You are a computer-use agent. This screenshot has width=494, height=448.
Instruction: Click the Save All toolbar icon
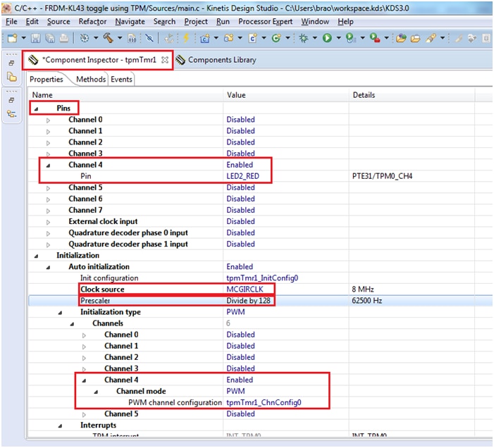pyautogui.click(x=50, y=38)
